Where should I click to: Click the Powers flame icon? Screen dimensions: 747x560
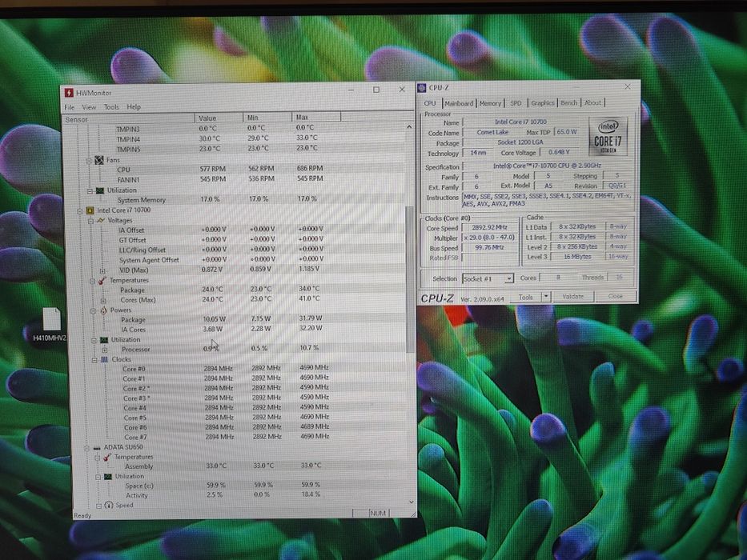click(103, 310)
